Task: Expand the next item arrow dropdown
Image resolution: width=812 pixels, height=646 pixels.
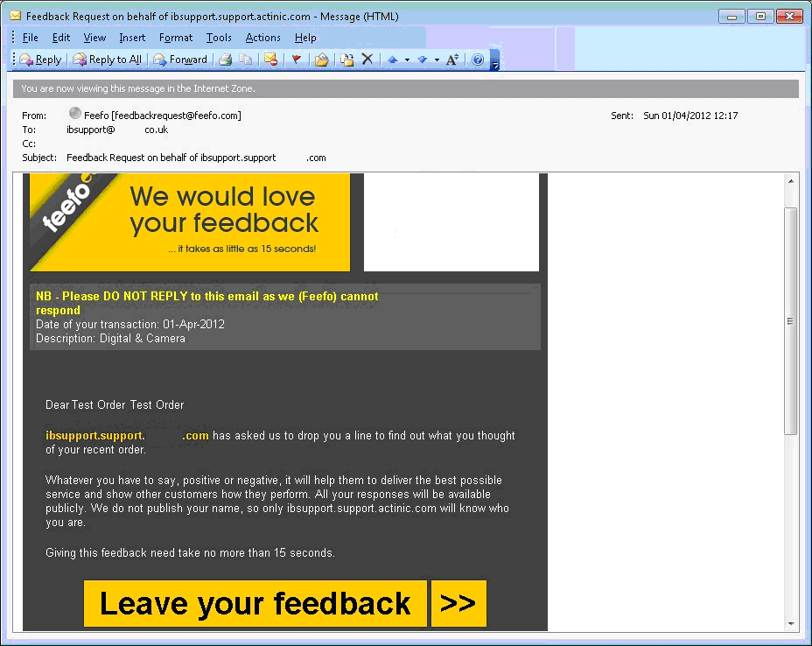Action: point(437,60)
